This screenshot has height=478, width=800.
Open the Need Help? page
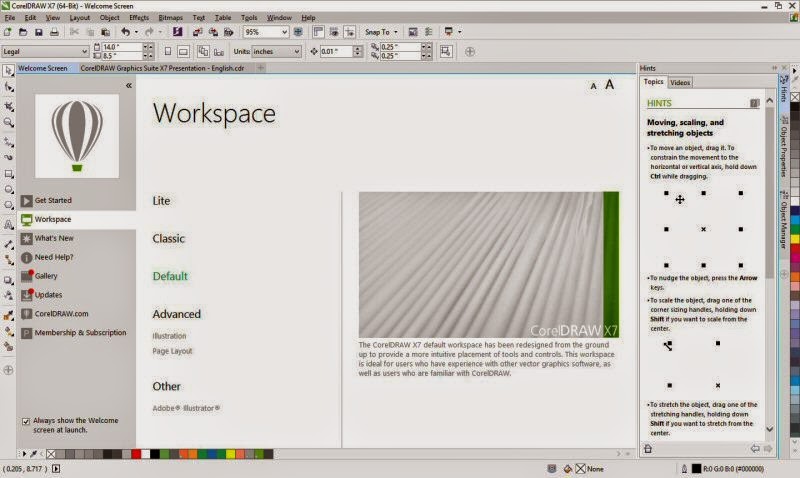tap(54, 257)
